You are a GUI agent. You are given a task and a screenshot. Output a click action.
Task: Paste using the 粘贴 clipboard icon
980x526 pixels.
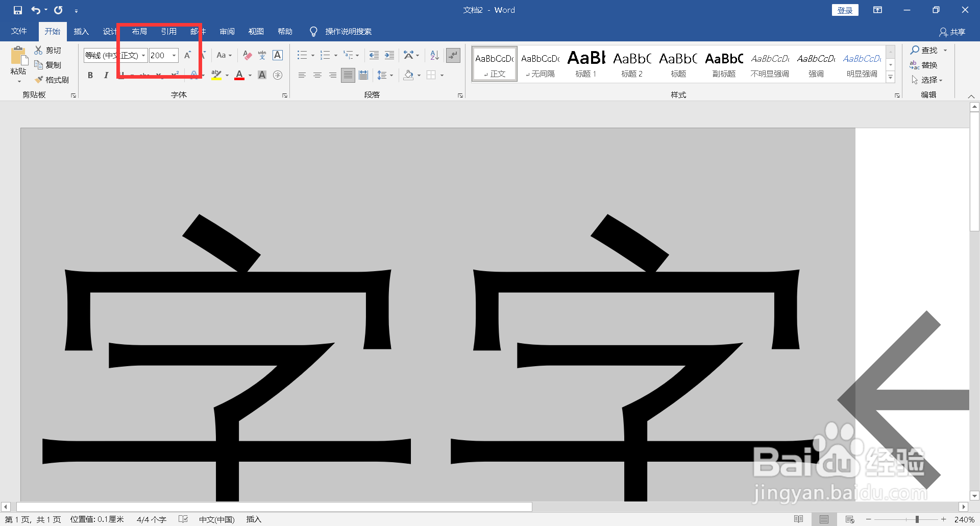pyautogui.click(x=18, y=56)
